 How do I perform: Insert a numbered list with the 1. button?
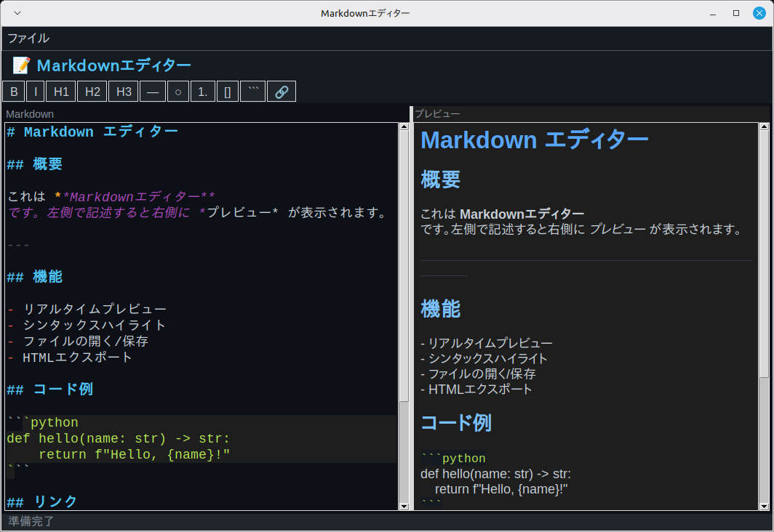[202, 92]
